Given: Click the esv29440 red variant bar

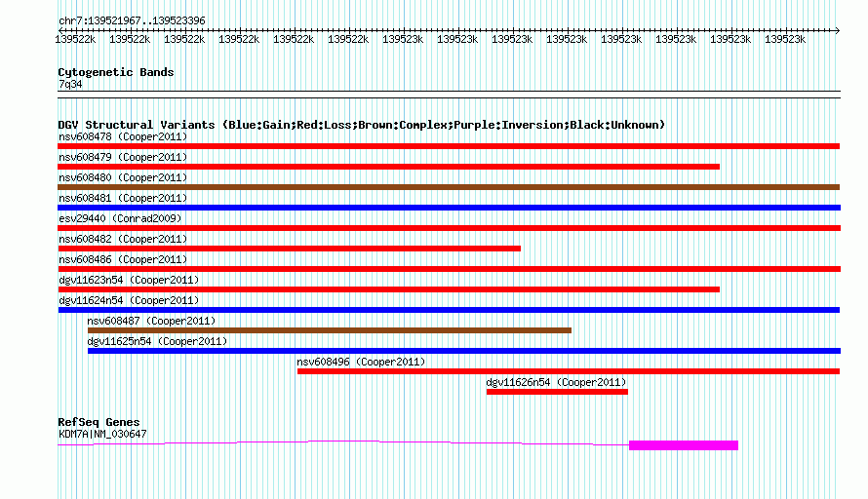Looking at the screenshot, I should pos(449,228).
